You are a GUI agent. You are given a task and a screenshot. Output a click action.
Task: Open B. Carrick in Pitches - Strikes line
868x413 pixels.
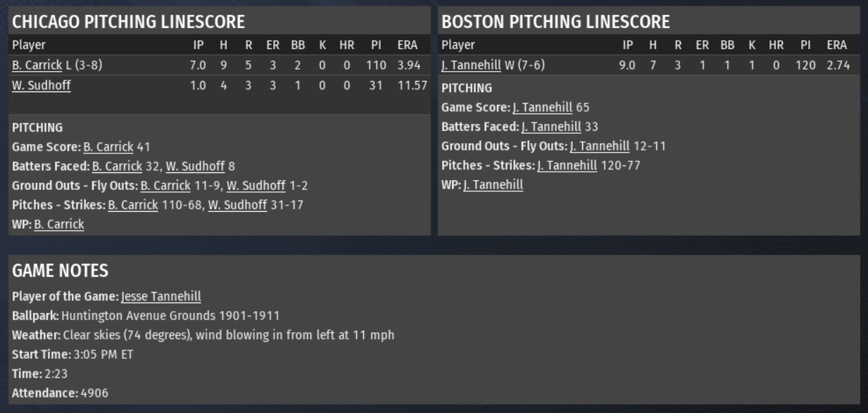[x=133, y=205]
